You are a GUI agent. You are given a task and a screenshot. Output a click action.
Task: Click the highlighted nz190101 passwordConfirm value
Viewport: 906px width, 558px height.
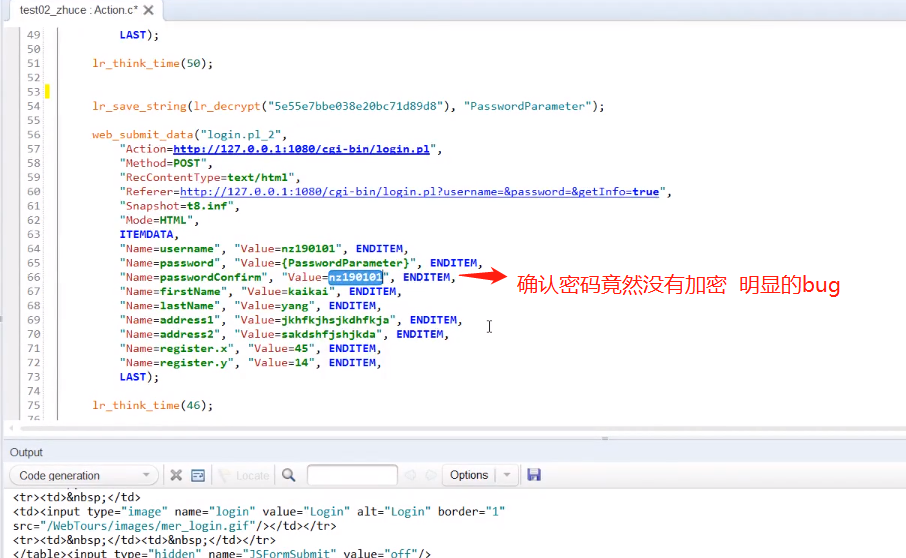[x=355, y=277]
